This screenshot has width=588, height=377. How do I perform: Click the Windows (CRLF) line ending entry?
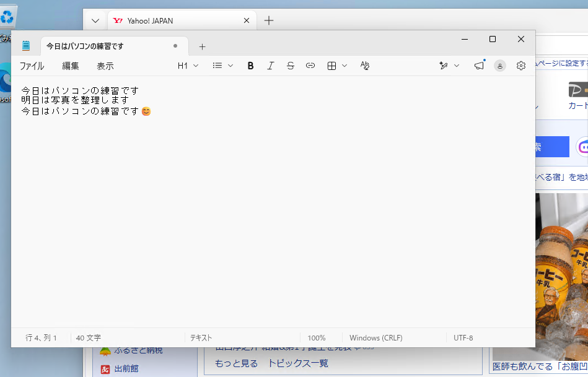point(375,338)
